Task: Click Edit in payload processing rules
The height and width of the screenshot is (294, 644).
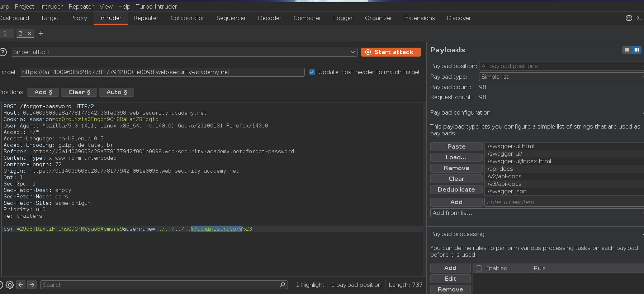Action: [x=450, y=279]
